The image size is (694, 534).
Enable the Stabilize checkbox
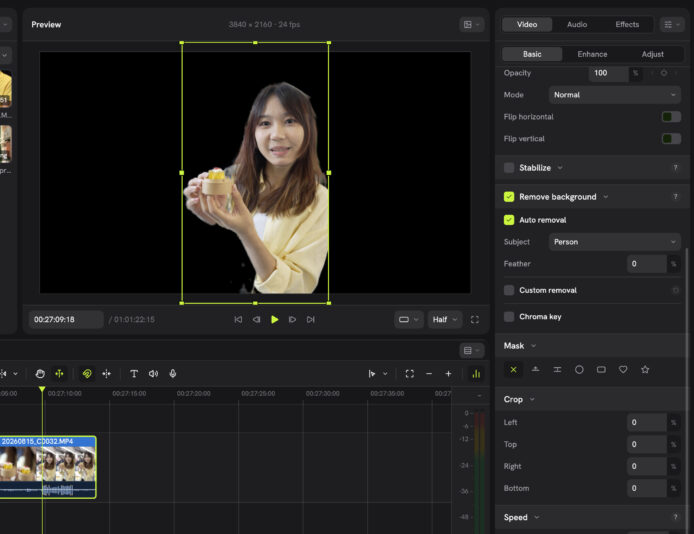pos(509,168)
